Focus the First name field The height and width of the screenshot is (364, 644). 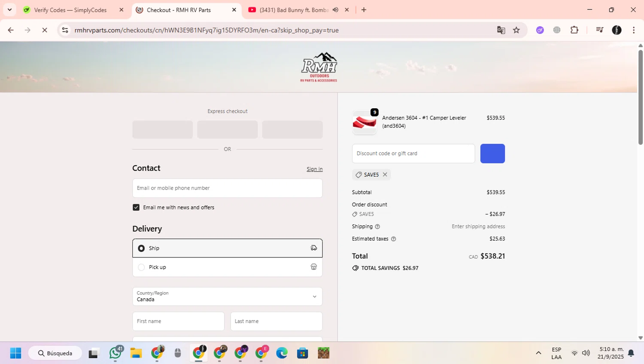point(178,321)
